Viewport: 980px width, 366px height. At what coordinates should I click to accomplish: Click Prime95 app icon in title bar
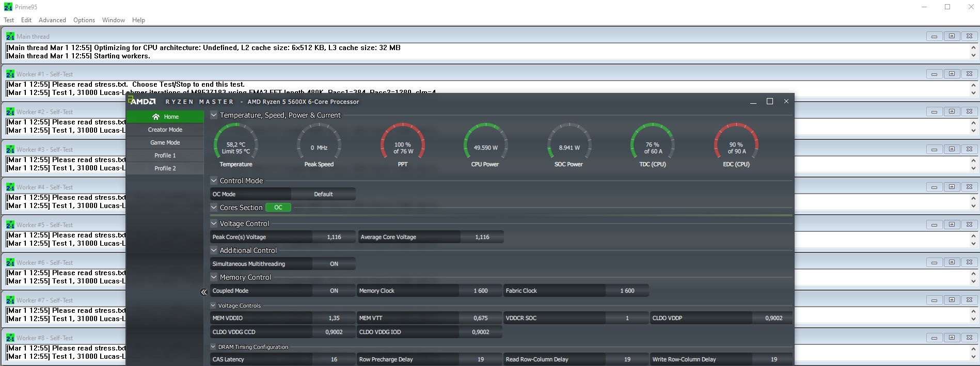8,7
